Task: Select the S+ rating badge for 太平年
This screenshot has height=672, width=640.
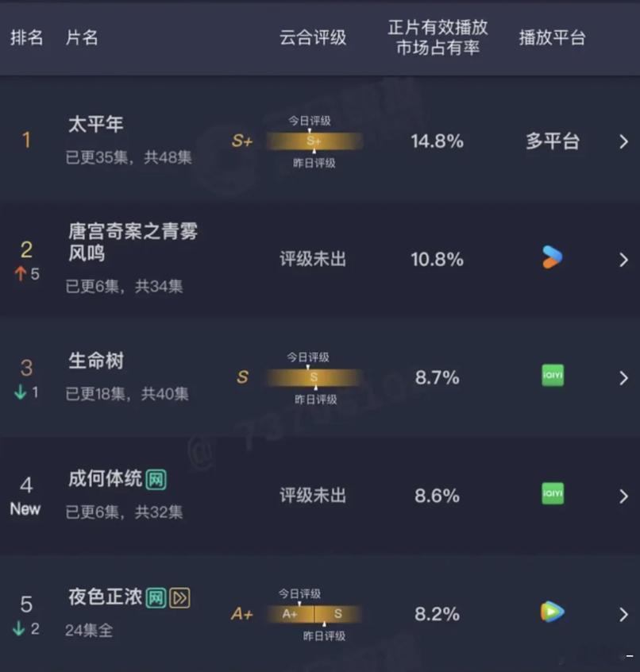Action: click(x=241, y=141)
